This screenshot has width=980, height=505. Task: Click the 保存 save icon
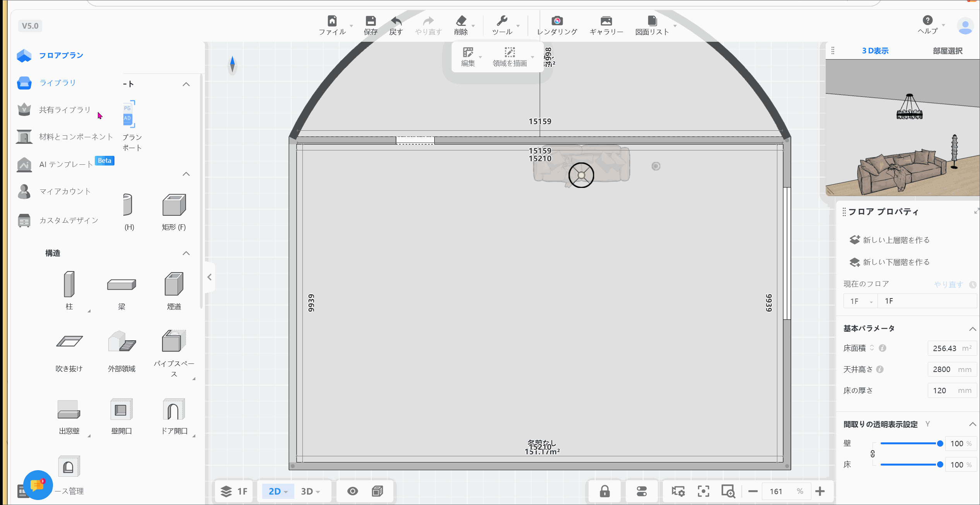[370, 20]
